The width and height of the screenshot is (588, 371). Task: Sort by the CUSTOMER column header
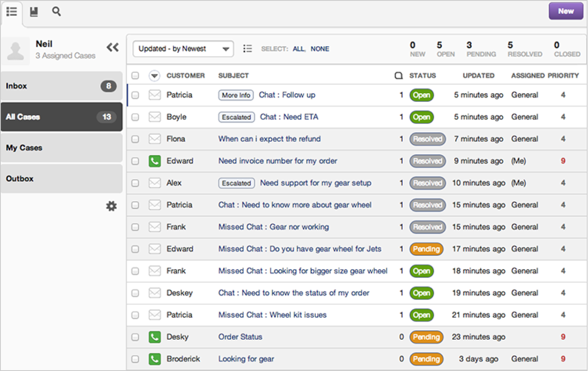point(186,75)
